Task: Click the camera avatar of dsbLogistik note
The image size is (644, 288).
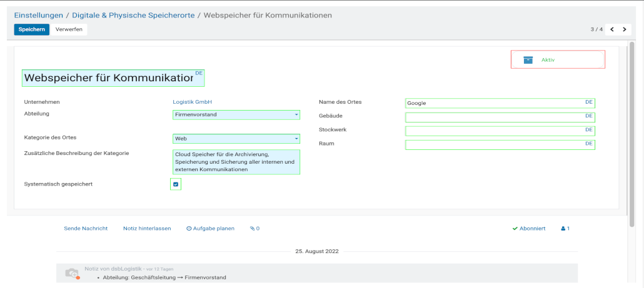Action: (73, 273)
